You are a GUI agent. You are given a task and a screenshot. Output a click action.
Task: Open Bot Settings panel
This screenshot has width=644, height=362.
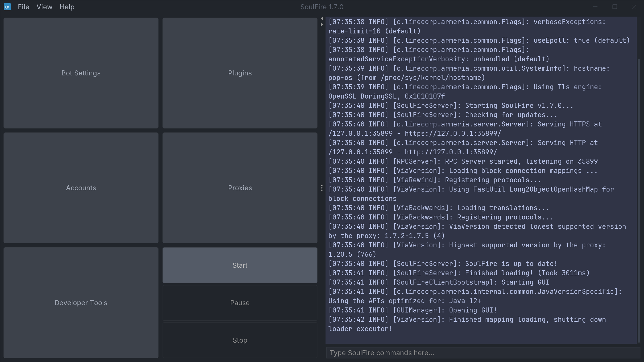[81, 73]
